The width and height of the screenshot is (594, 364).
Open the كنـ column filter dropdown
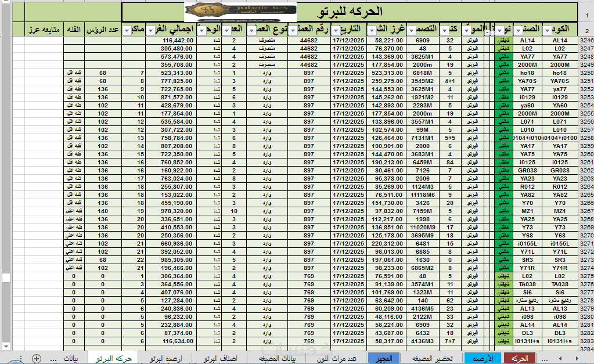click(x=445, y=30)
